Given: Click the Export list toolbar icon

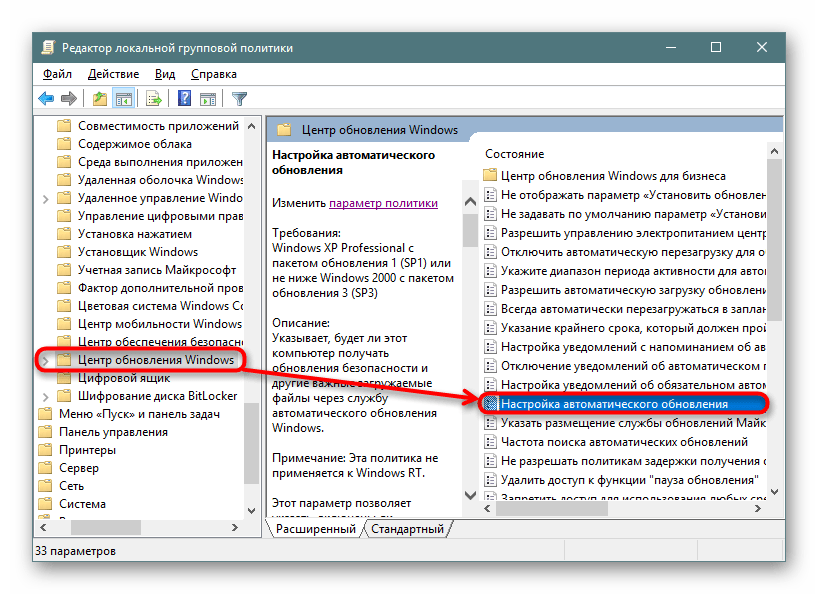Looking at the screenshot, I should pos(154,98).
